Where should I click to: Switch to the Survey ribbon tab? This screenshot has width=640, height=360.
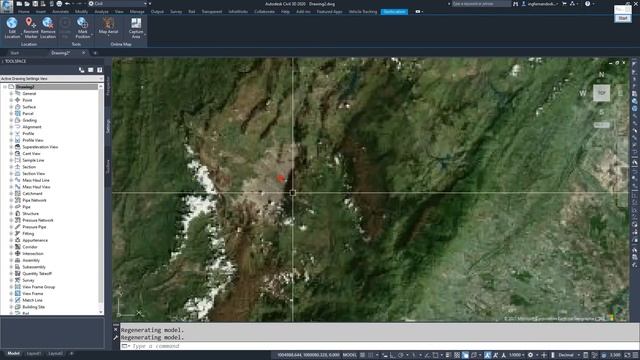(x=176, y=11)
